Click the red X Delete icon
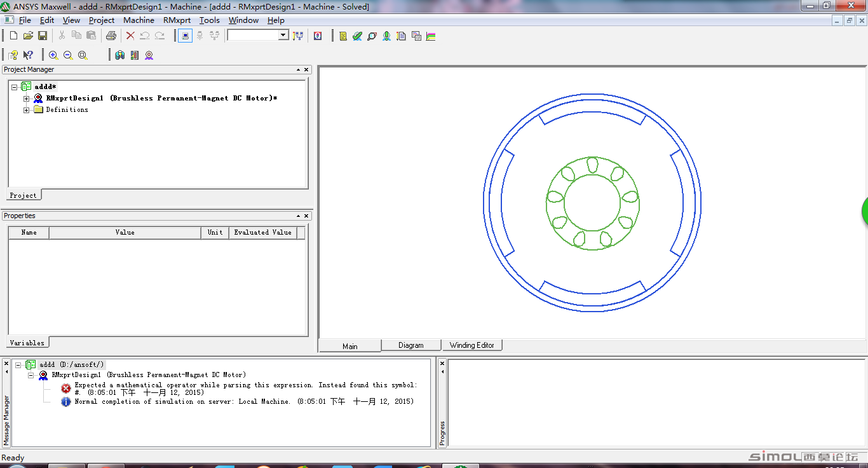The width and height of the screenshot is (868, 468). tap(130, 36)
